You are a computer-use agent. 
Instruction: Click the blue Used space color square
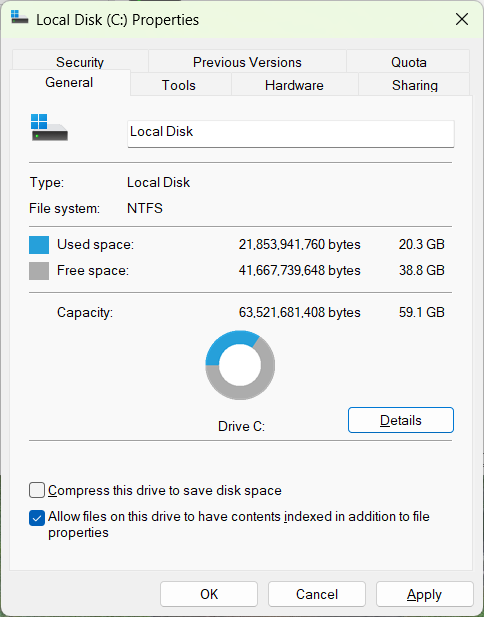(x=39, y=245)
